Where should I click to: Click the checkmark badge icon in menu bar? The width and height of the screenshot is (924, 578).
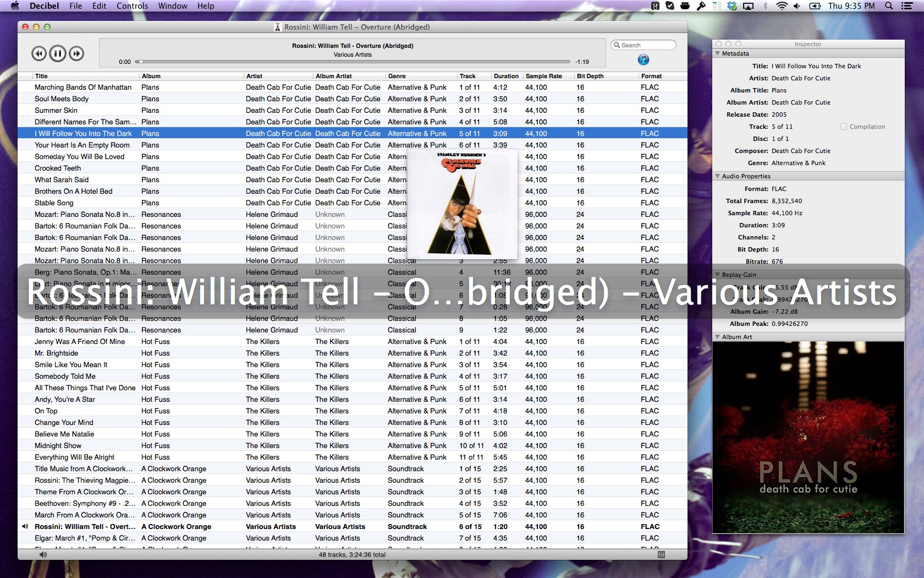(670, 6)
